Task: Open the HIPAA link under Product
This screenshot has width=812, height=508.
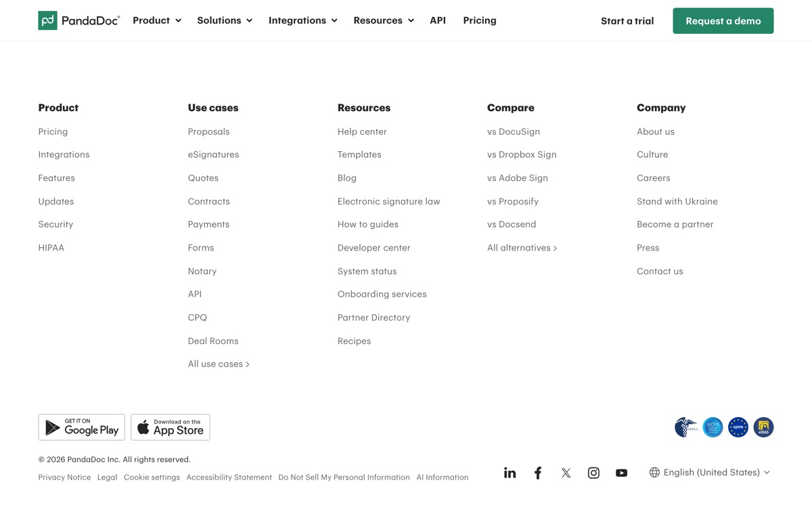Action: coord(51,248)
